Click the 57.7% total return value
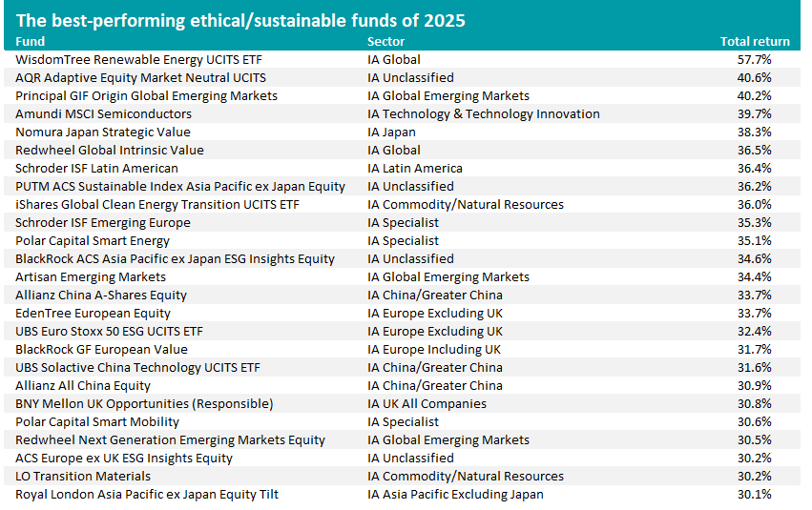This screenshot has height=510, width=812. click(x=756, y=59)
